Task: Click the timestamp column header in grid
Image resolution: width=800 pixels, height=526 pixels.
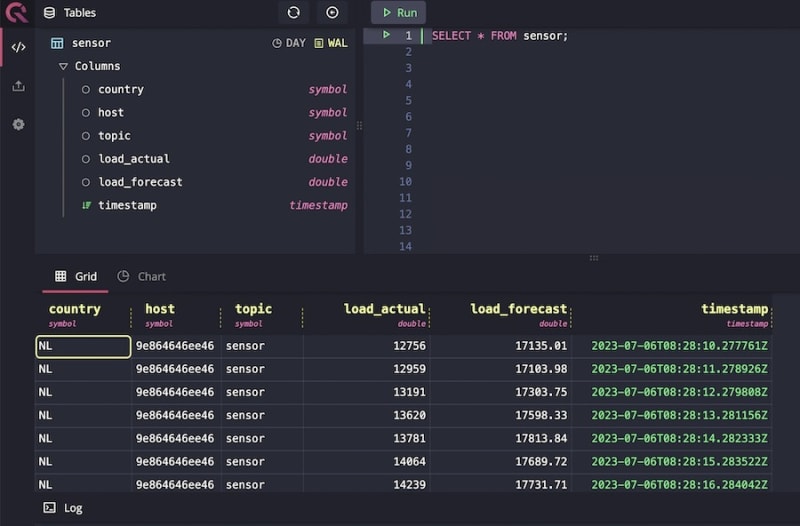Action: coord(734,309)
